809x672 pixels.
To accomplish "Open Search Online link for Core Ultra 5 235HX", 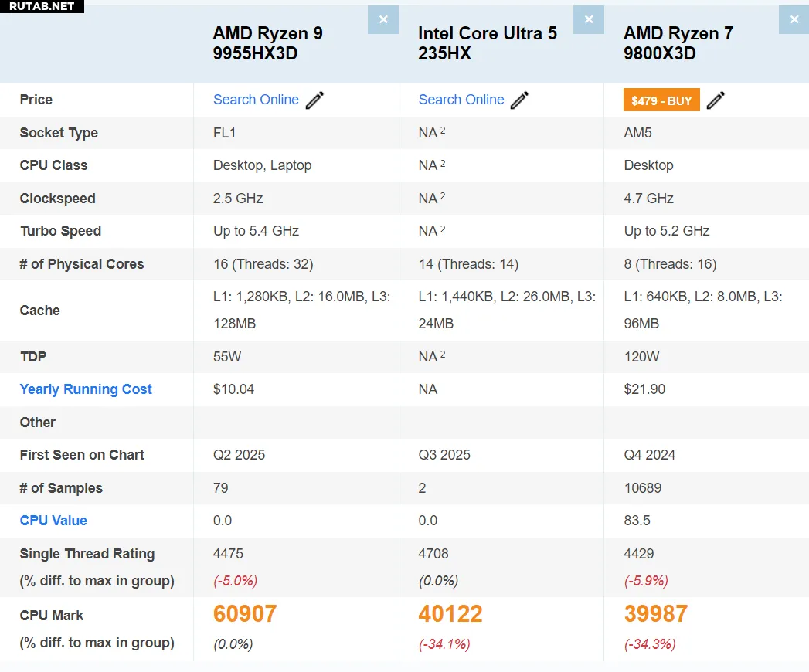I will coord(461,100).
